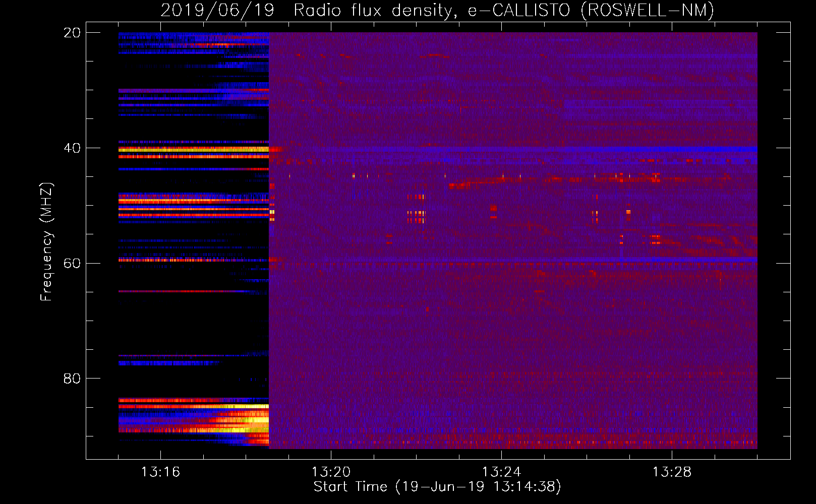
Task: Click the 'Start Time (19-Jun-19 13:14:38)' label
Action: (x=437, y=487)
